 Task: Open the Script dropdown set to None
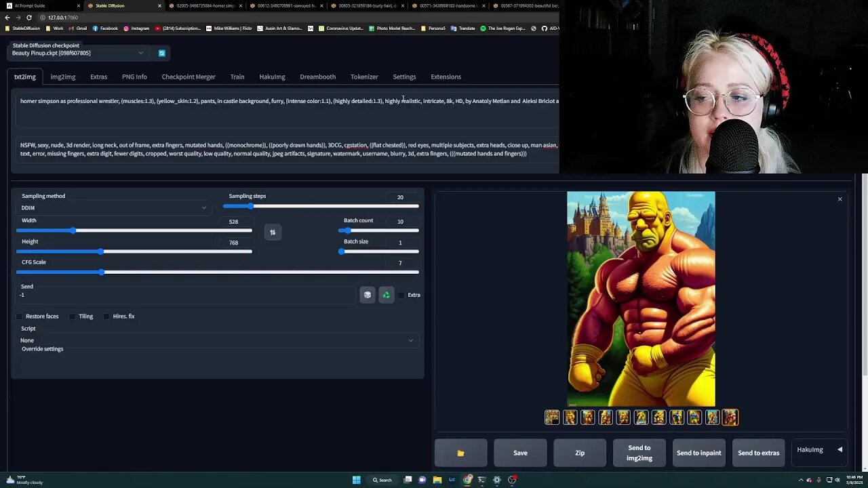tap(217, 340)
